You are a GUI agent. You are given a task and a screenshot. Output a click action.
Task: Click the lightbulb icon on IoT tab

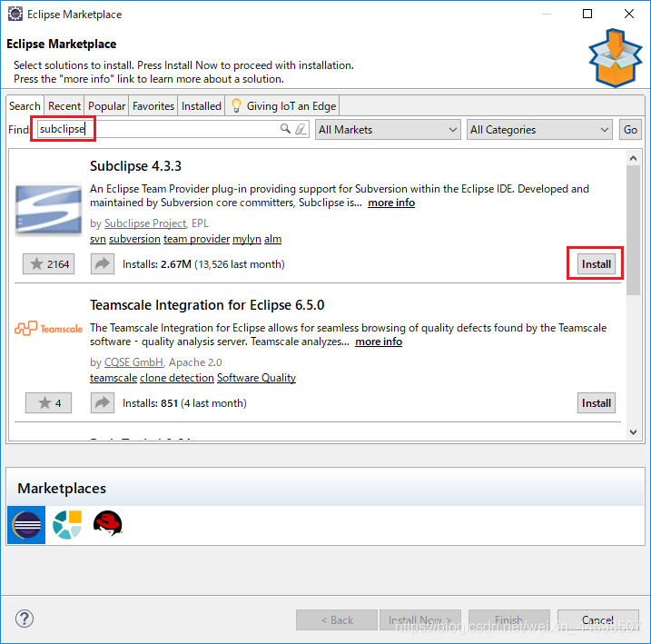tap(236, 105)
